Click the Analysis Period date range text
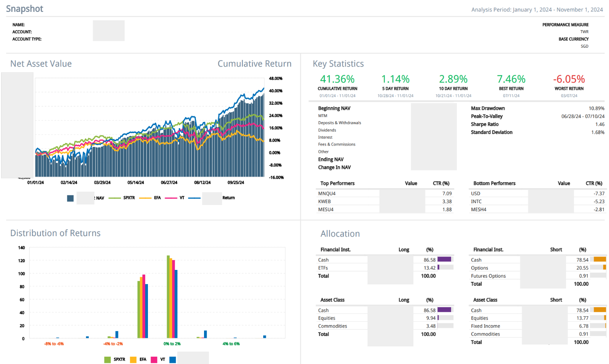This screenshot has height=364, width=609. pyautogui.click(x=537, y=10)
